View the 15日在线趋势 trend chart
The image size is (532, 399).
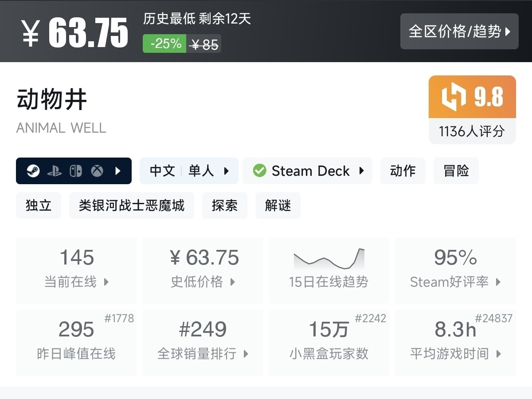tap(329, 270)
